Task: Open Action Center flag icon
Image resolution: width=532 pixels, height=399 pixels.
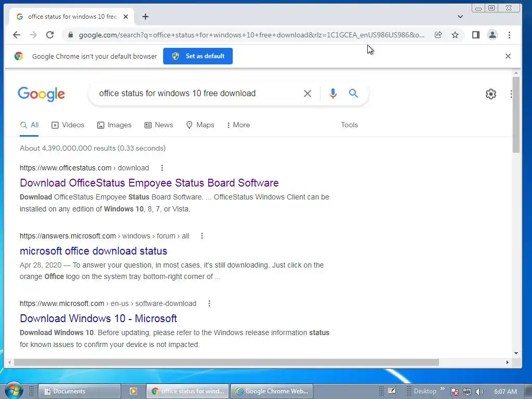Action: point(454,392)
